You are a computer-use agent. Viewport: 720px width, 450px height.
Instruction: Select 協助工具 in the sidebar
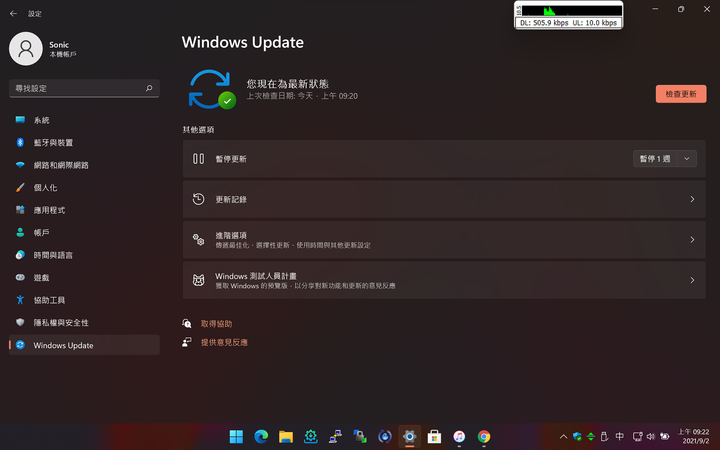(84, 300)
